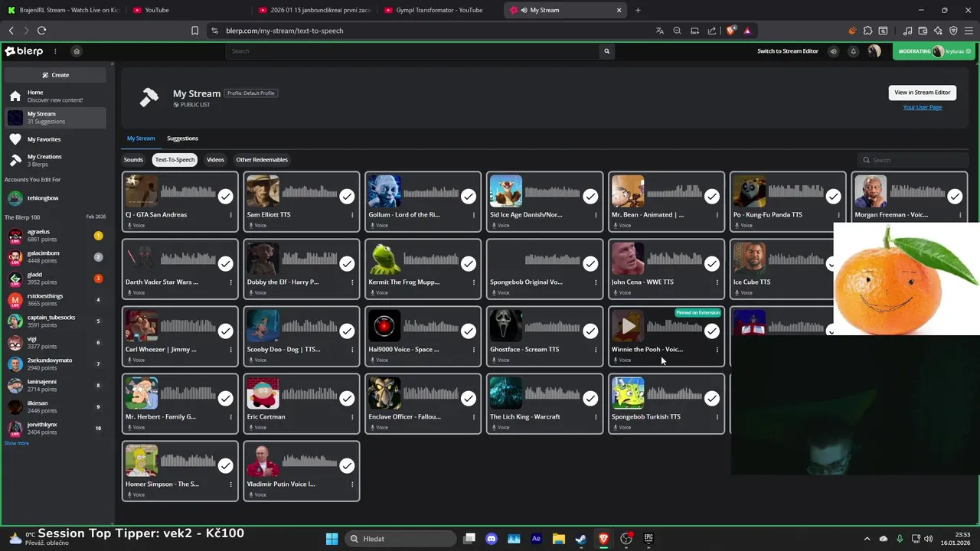
Task: Toggle the blerp header speaker icon
Action: pyautogui.click(x=834, y=51)
